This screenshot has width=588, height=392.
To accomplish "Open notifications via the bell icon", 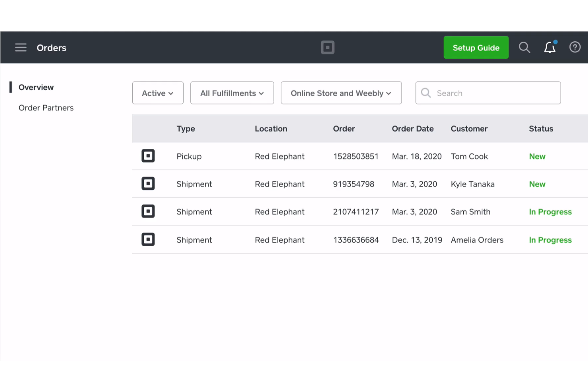I will tap(550, 48).
